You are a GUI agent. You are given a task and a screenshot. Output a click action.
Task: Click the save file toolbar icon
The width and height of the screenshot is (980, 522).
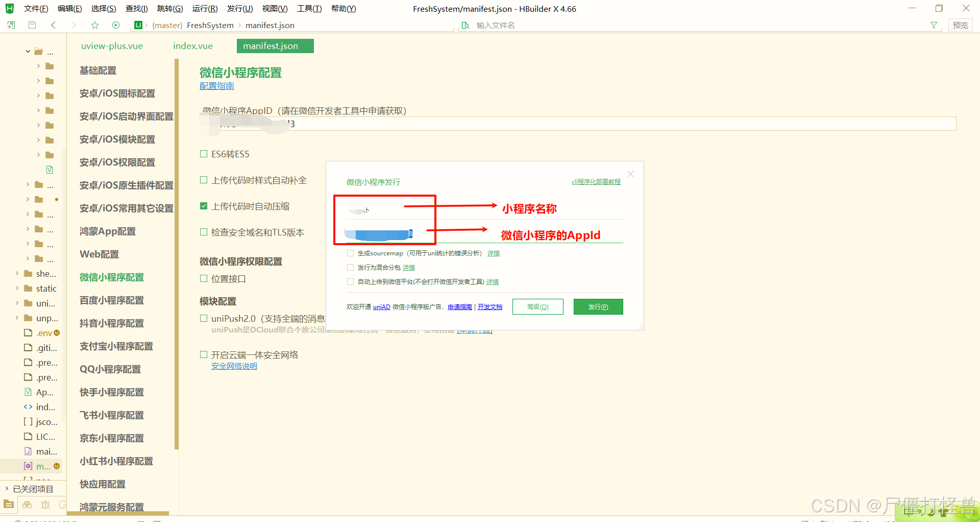(x=32, y=25)
